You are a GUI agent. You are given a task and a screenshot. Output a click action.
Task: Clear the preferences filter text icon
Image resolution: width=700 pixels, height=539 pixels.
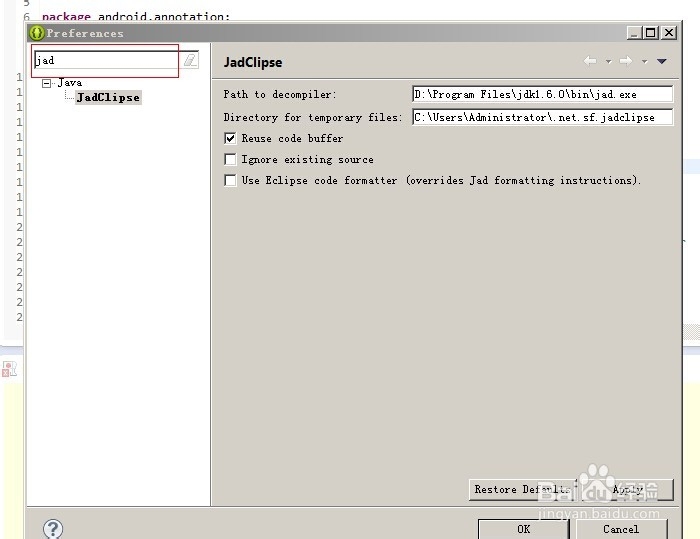[191, 60]
